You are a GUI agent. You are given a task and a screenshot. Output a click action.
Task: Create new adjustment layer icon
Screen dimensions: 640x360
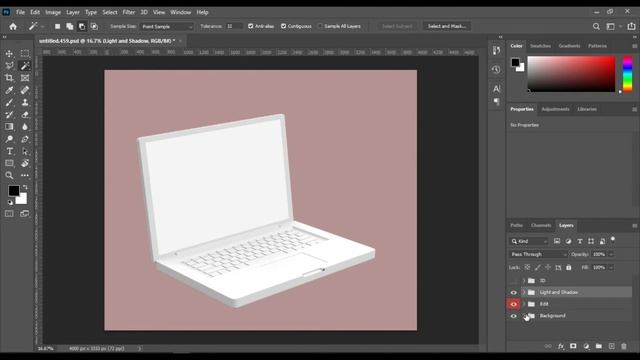click(586, 346)
